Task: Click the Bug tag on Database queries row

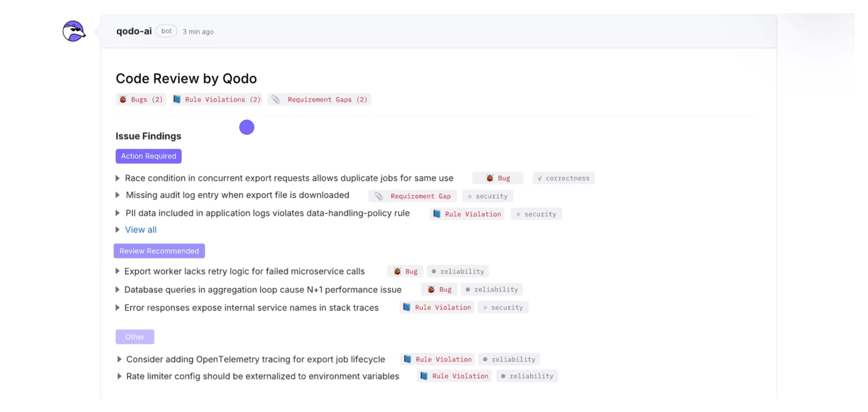Action: point(439,289)
